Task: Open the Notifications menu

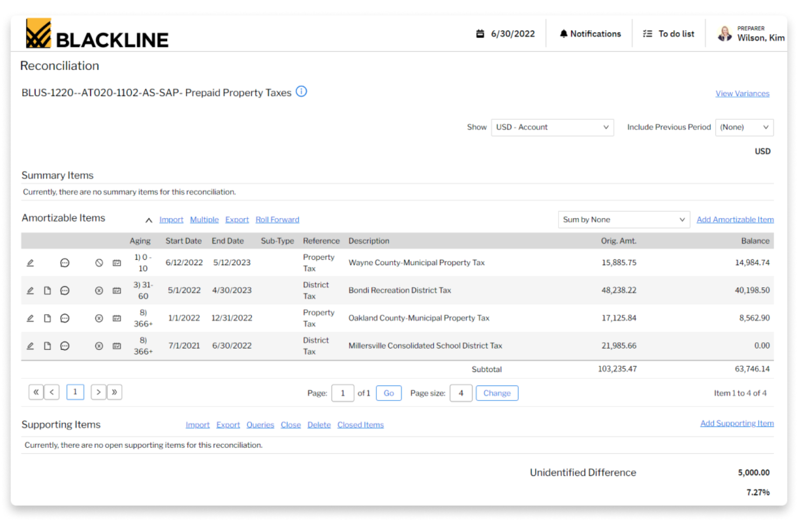Action: 590,33
